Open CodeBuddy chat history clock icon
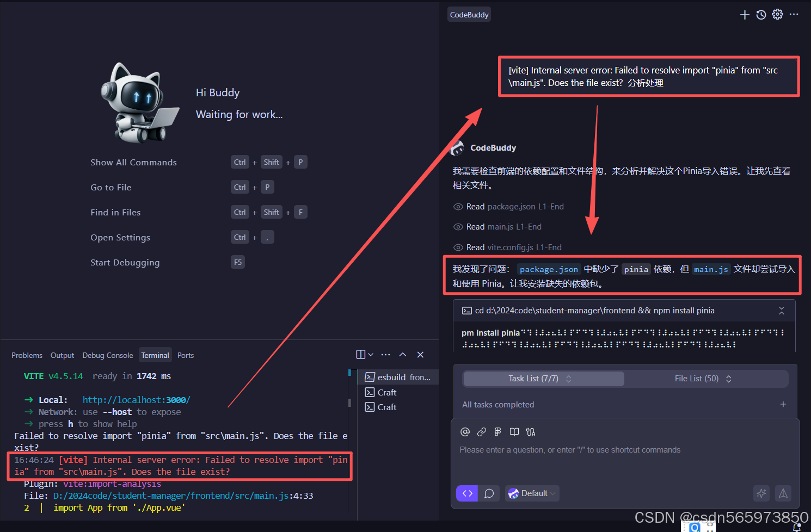811x532 pixels. point(761,15)
